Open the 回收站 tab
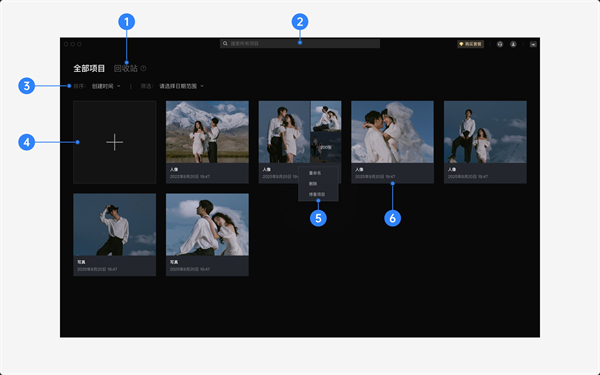The image size is (600, 375). coord(126,68)
